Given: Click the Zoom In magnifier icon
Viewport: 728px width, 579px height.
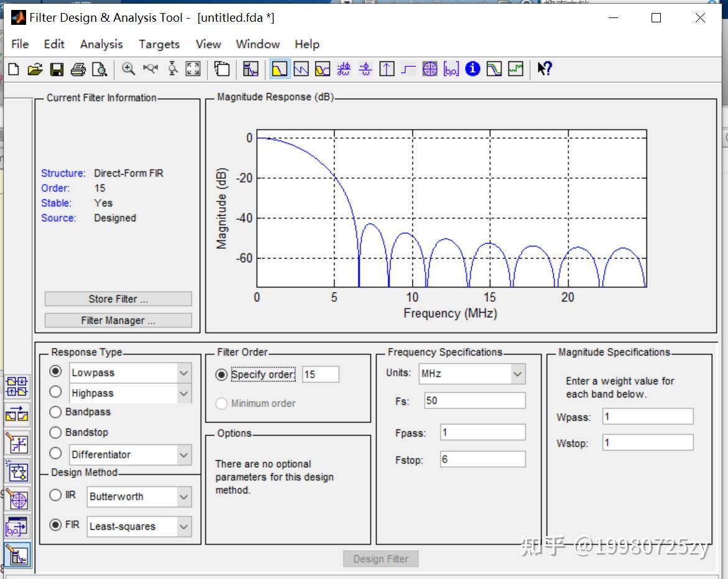Looking at the screenshot, I should (129, 69).
